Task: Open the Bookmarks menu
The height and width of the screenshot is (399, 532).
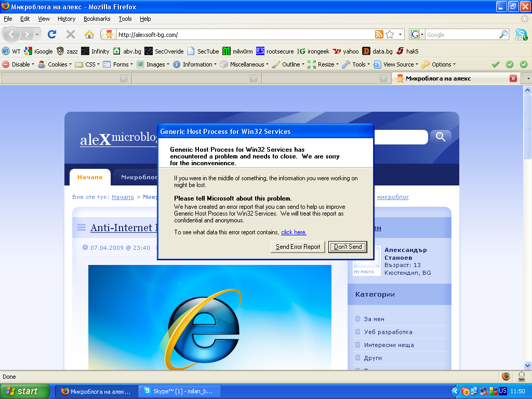Action: click(x=97, y=19)
